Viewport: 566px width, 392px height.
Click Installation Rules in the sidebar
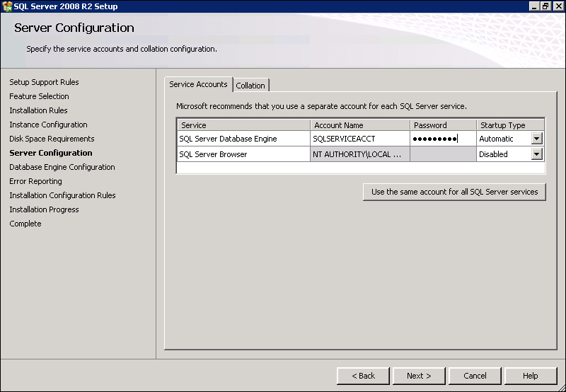(38, 110)
